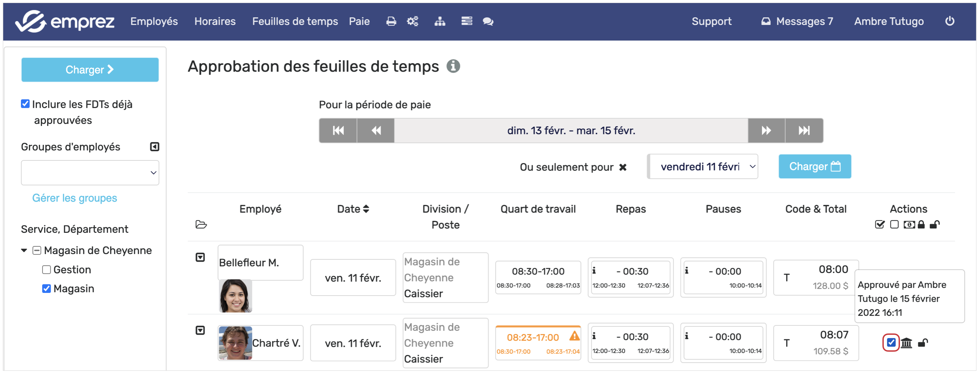
Task: Click the info icon beside page title
Action: 453,66
